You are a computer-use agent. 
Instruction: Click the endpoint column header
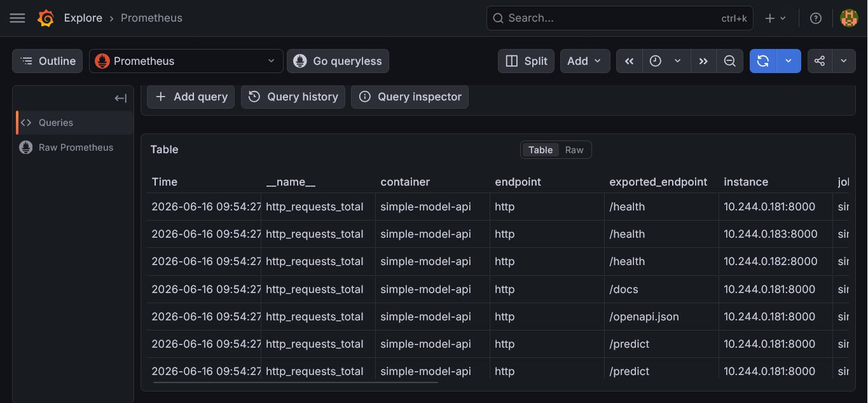518,182
